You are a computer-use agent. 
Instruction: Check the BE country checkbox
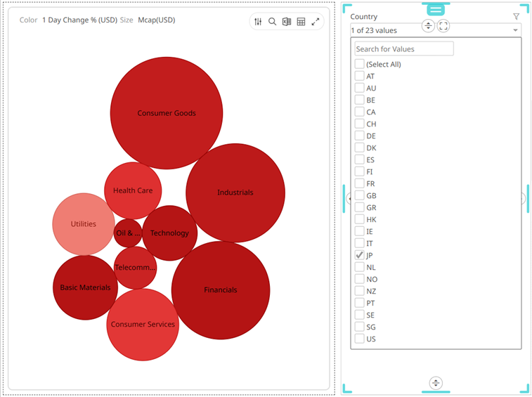[359, 100]
